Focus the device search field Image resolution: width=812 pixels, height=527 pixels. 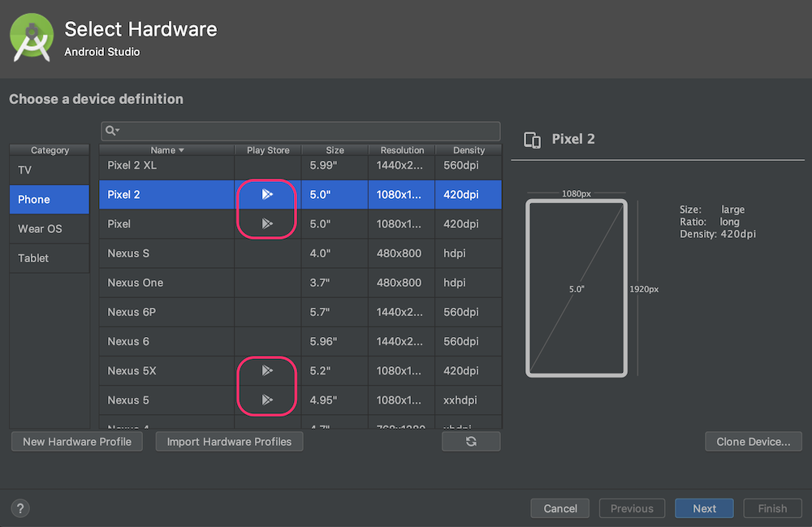(300, 131)
